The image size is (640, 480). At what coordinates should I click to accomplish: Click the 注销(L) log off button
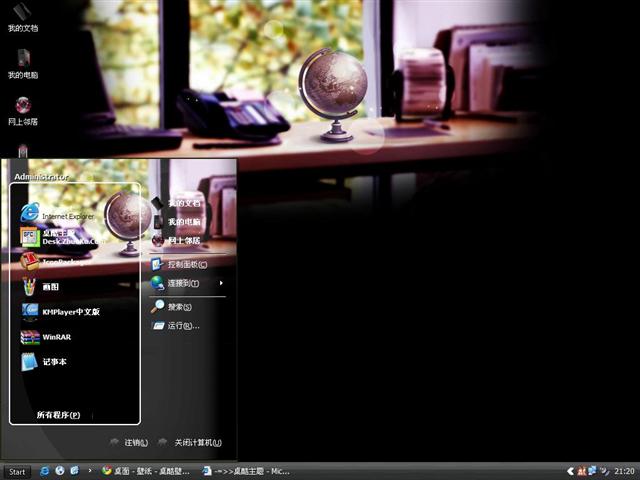click(129, 442)
